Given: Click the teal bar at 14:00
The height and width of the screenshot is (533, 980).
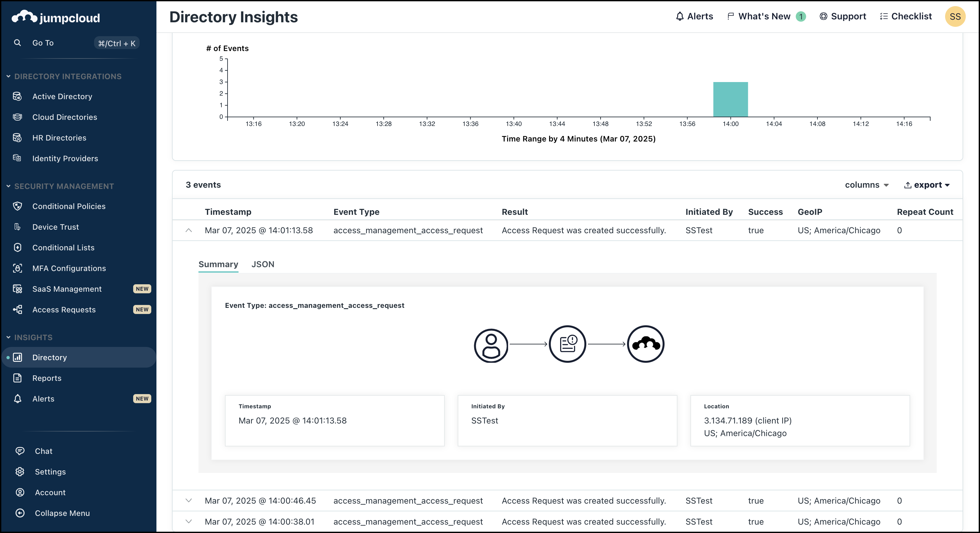Looking at the screenshot, I should click(x=730, y=99).
